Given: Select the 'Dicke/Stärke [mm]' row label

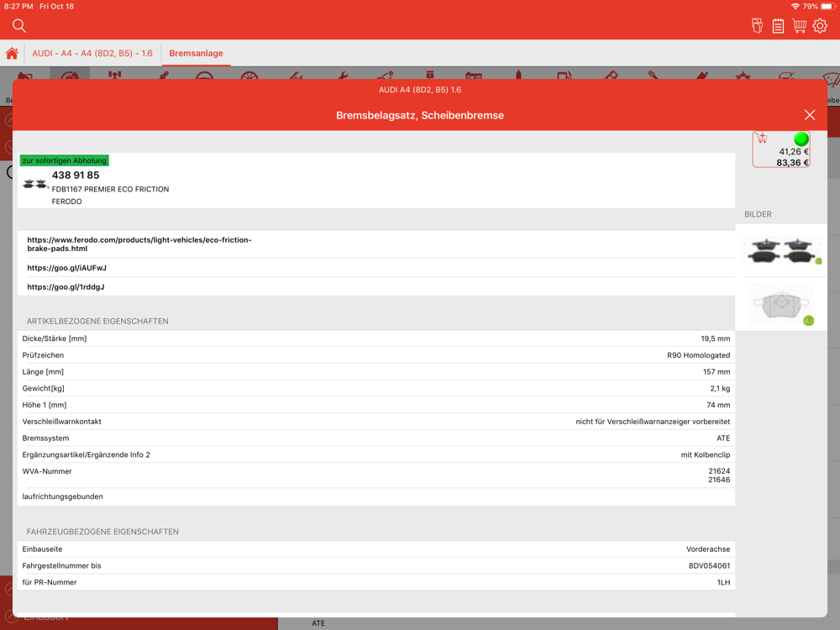Looking at the screenshot, I should 55,339.
